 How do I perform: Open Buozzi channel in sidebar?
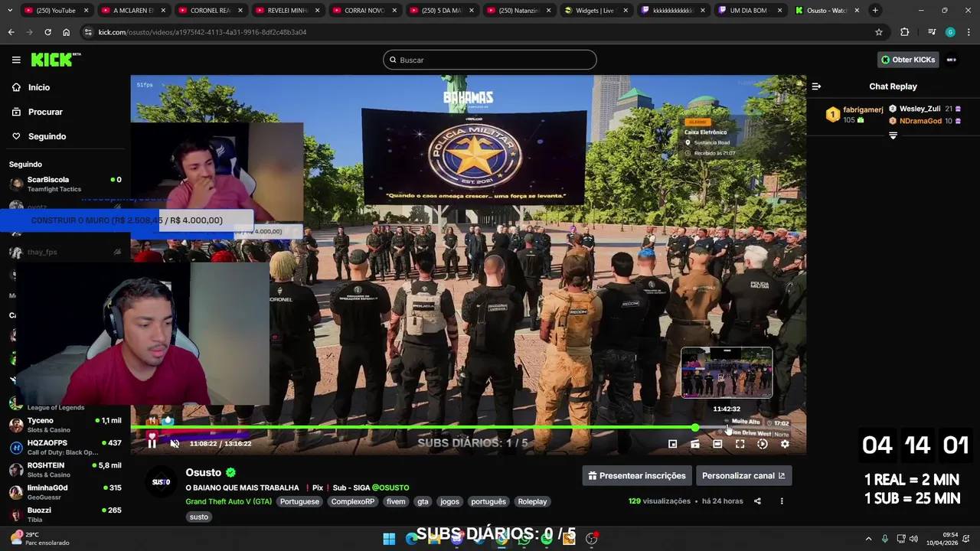(65, 514)
